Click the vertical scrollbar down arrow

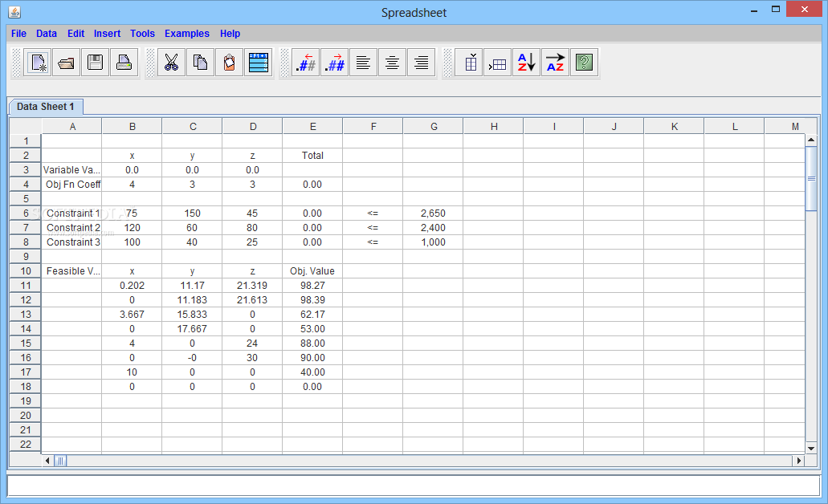pos(811,449)
